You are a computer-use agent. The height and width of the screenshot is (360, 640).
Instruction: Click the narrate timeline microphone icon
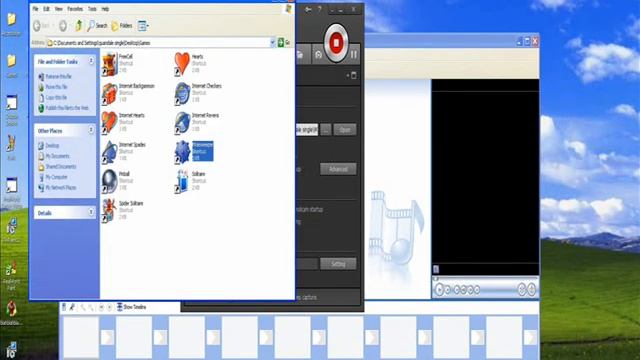click(72, 307)
